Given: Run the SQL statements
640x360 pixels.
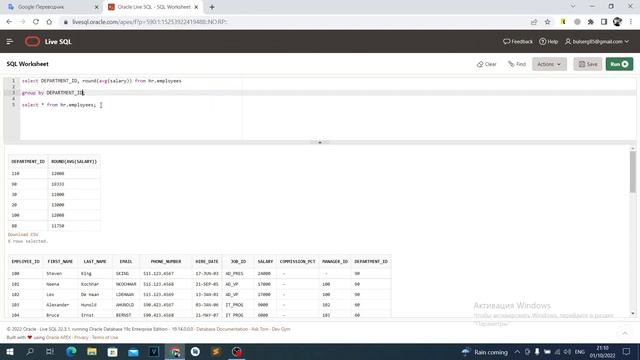Looking at the screenshot, I should tap(619, 64).
